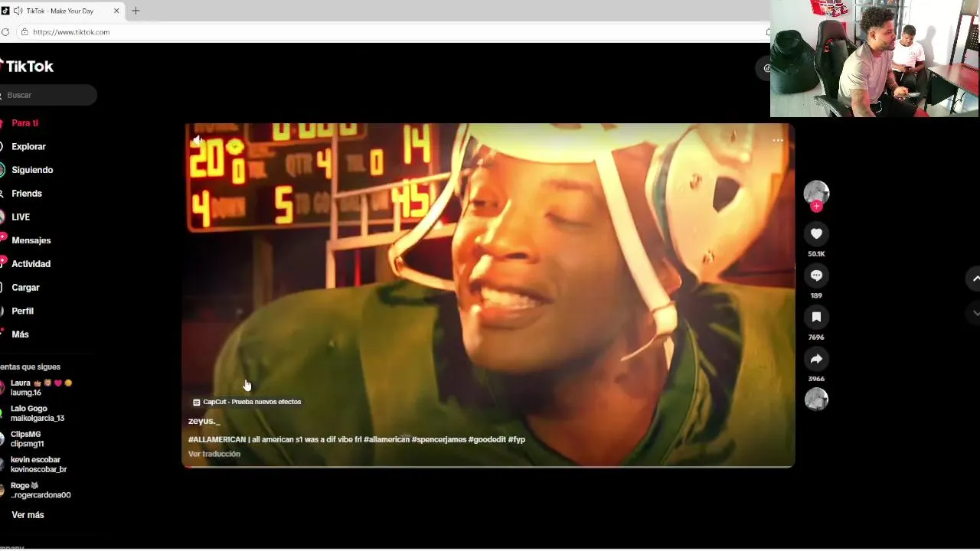Open #fyp hashtag
Image resolution: width=980 pixels, height=551 pixels.
517,439
